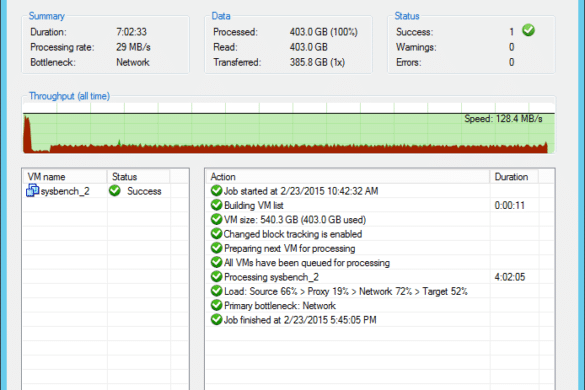Click checkmark beside Preparing next VM for processing

coord(216,248)
